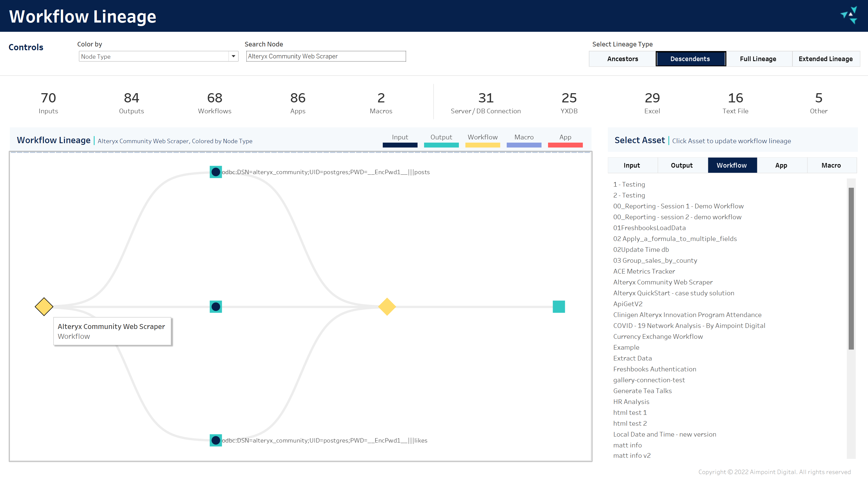This screenshot has height=483, width=868.
Task: Click the asset list scrollbar thumb
Action: coord(851,268)
